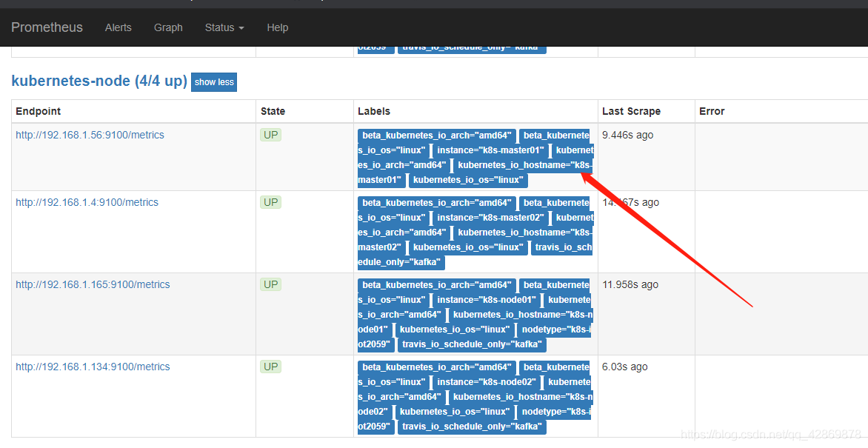Click instance="k8s-master02" label

[490, 218]
